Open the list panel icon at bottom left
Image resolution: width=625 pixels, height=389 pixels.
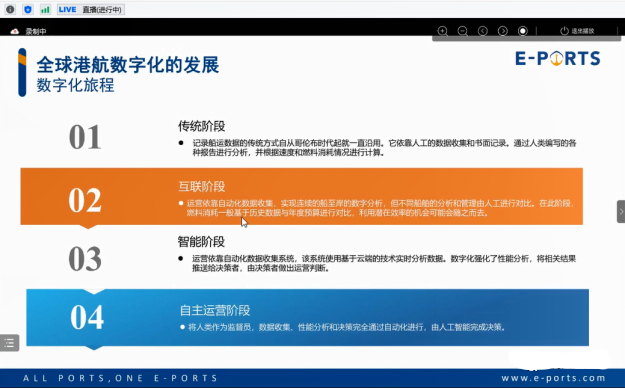click(x=9, y=343)
